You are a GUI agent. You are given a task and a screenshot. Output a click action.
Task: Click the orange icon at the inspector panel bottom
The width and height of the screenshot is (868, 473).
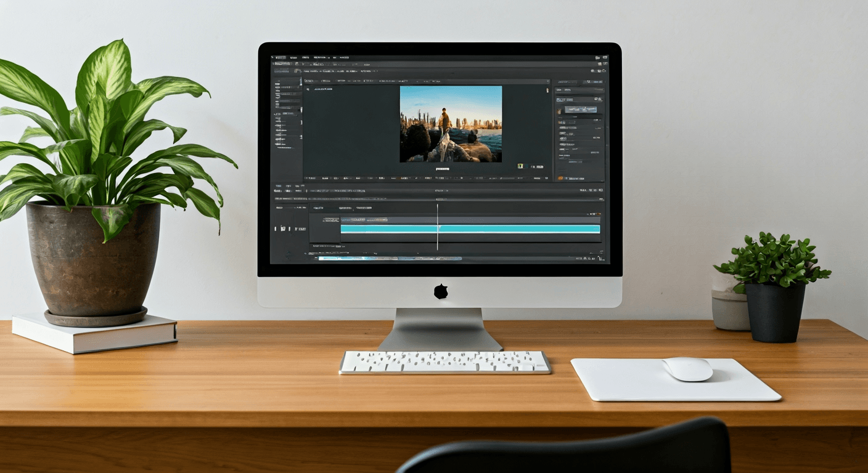point(560,178)
